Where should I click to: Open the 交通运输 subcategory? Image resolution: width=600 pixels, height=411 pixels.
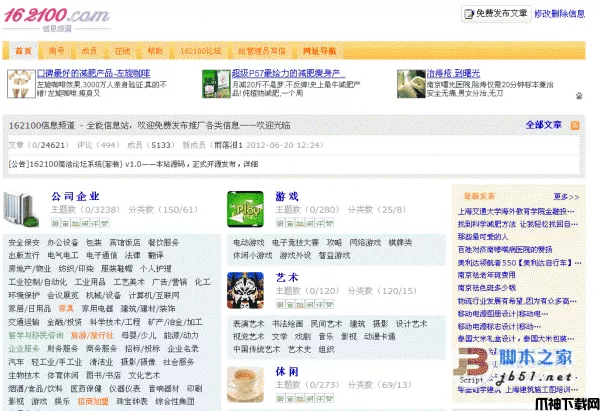point(24,322)
